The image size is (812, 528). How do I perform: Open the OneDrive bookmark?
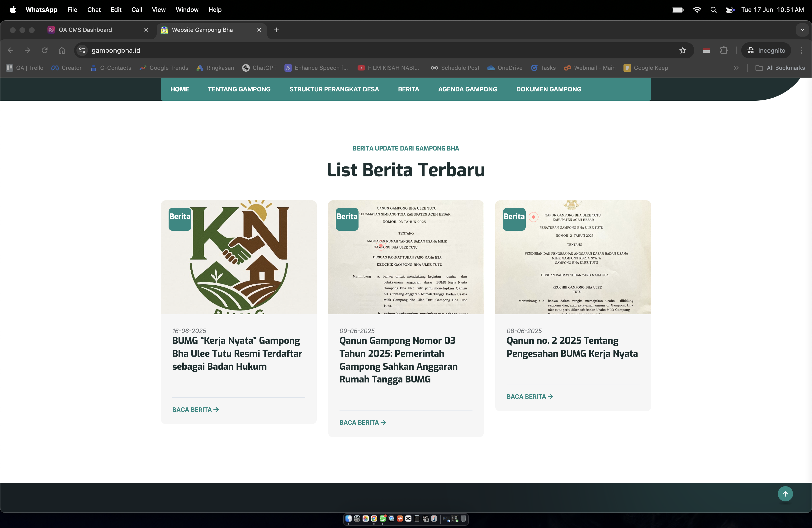505,68
